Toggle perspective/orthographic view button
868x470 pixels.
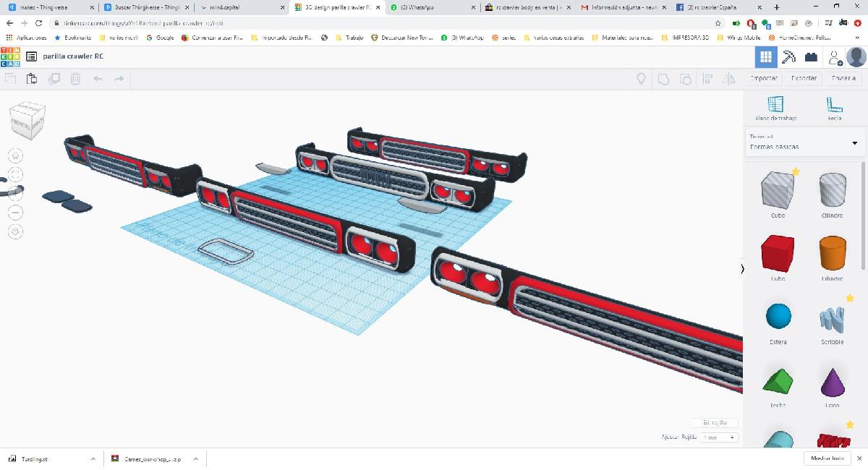coord(15,231)
